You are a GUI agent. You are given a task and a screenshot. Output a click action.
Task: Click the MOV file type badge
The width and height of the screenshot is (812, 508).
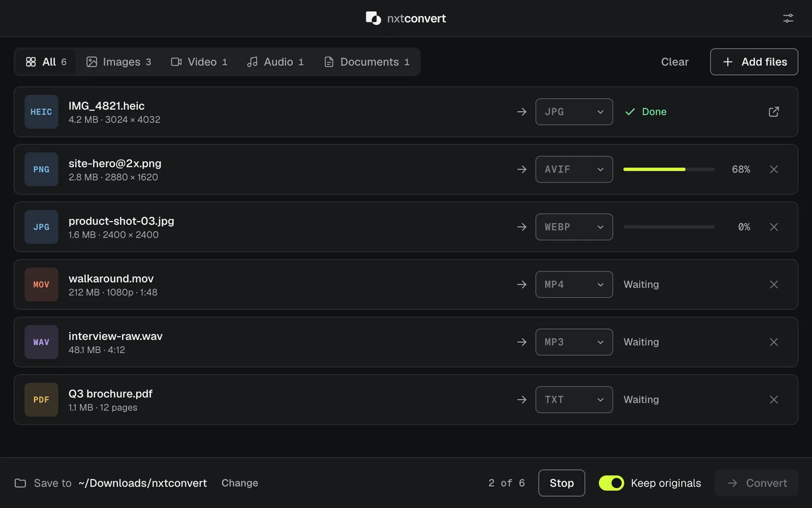click(x=41, y=284)
